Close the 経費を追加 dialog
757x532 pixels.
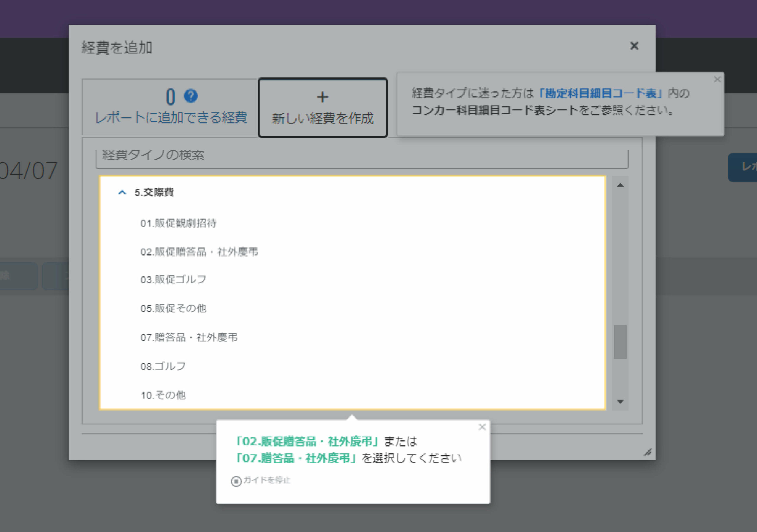(634, 46)
